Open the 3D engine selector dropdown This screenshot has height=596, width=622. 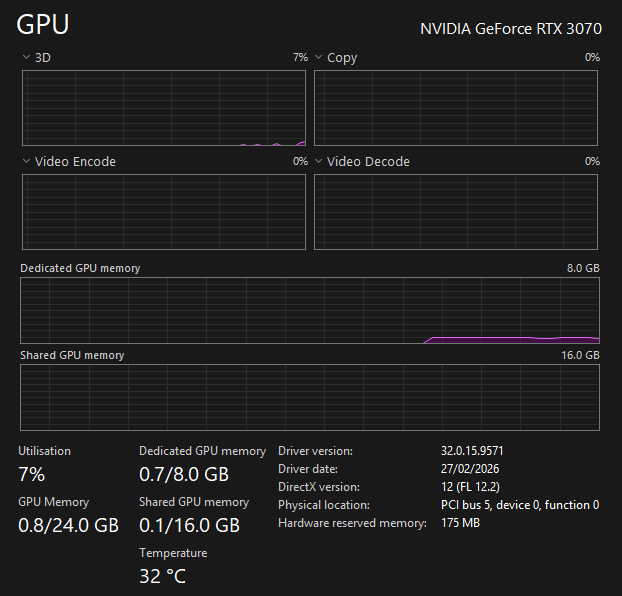[x=26, y=58]
